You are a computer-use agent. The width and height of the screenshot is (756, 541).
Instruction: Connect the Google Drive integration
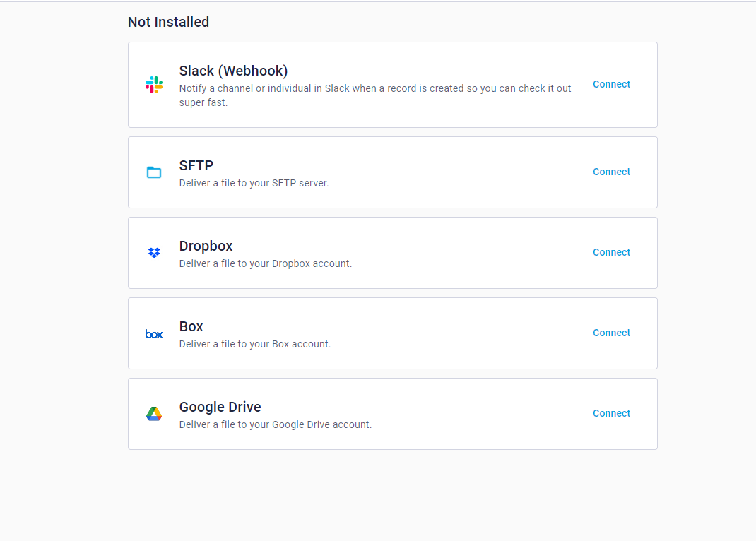pos(611,413)
